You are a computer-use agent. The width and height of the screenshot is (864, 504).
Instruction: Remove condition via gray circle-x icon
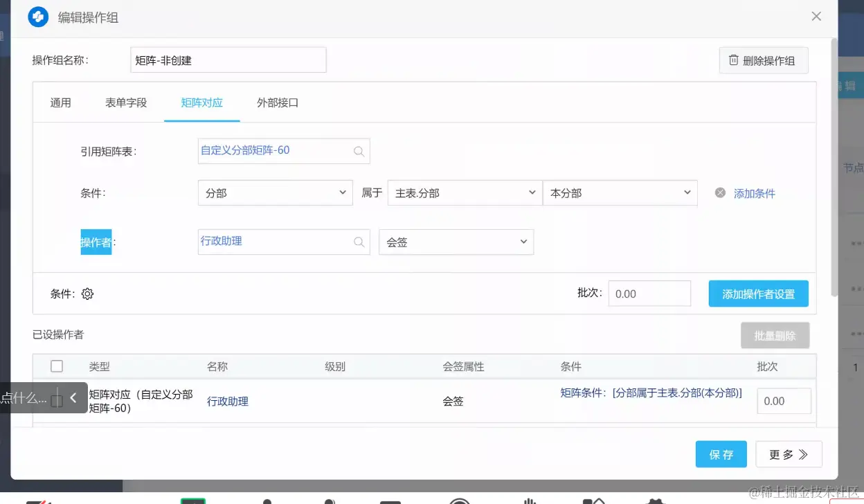[x=720, y=193]
